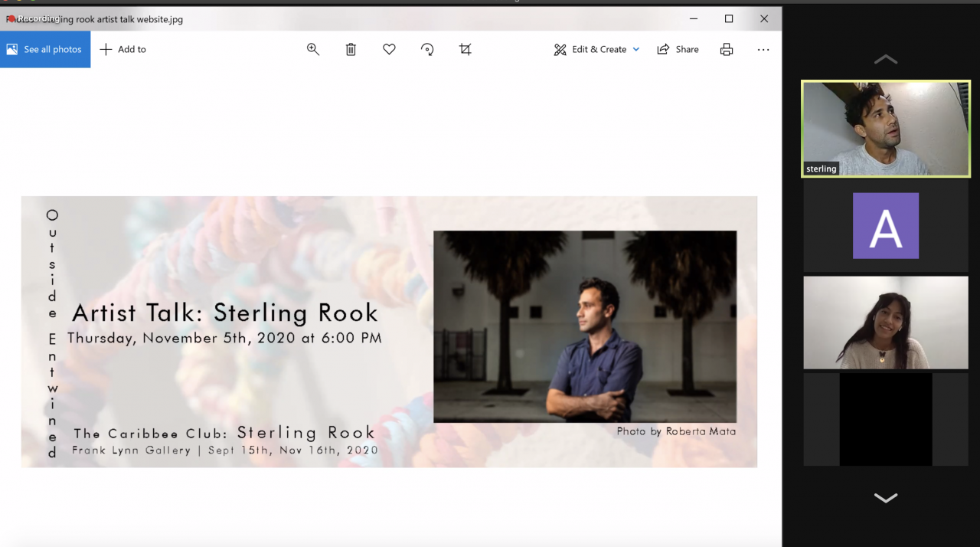Screen dimensions: 980x547
Task: Click 'Thursday, November 5th, 2020 at 6:00 PM' text
Action: 224,338
